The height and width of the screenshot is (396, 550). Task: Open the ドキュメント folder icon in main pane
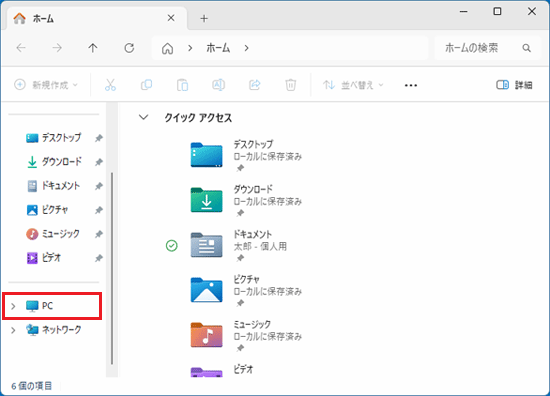(x=206, y=245)
